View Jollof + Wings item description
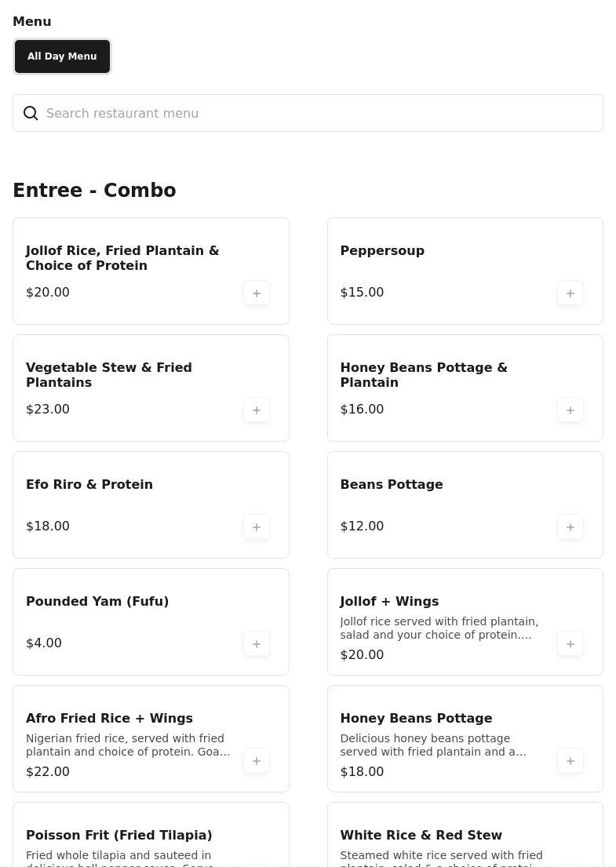Screen dimensions: 616x867 click(439, 628)
